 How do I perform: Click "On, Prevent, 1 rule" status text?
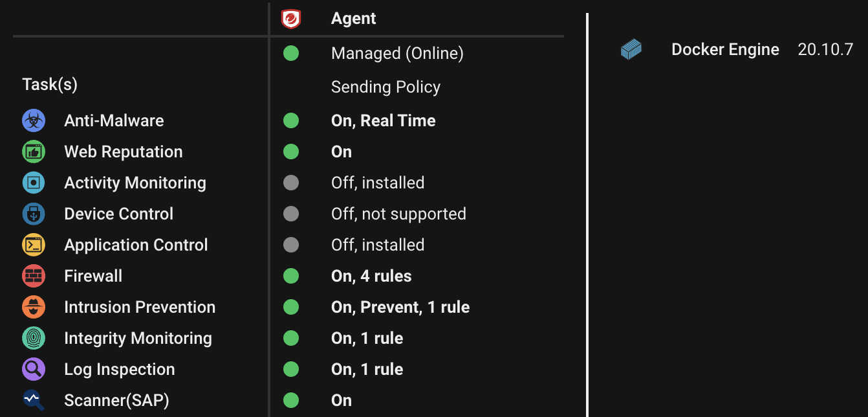pos(400,307)
